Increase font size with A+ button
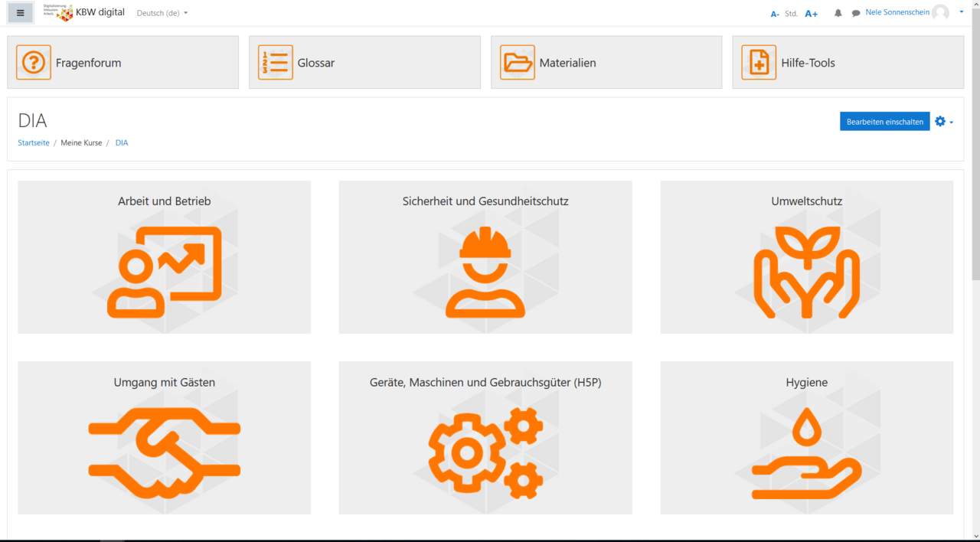The width and height of the screenshot is (980, 542). click(811, 14)
